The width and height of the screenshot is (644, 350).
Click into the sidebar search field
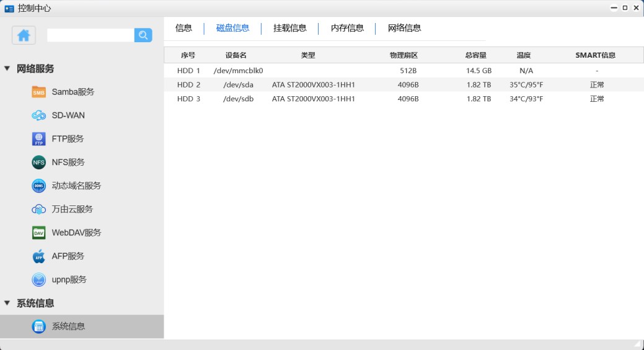coord(90,35)
